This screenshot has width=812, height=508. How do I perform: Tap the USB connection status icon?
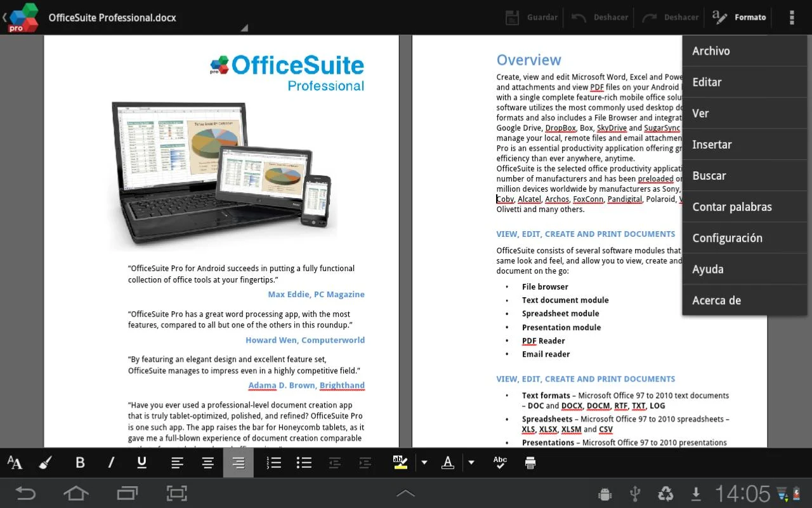click(635, 493)
